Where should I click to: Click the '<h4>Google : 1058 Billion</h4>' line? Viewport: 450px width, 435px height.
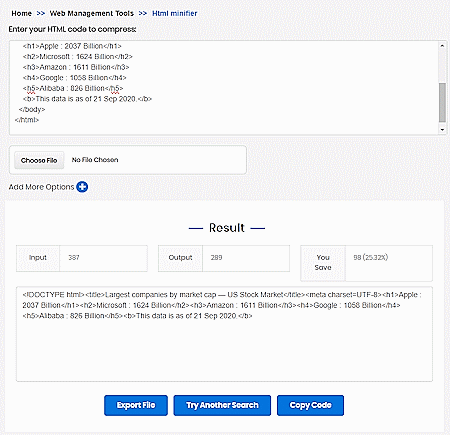click(75, 78)
